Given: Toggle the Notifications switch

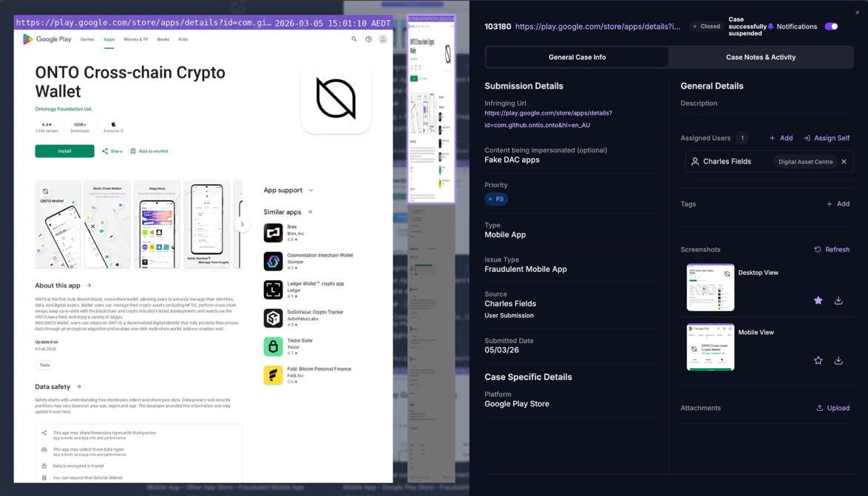Looking at the screenshot, I should coord(831,27).
